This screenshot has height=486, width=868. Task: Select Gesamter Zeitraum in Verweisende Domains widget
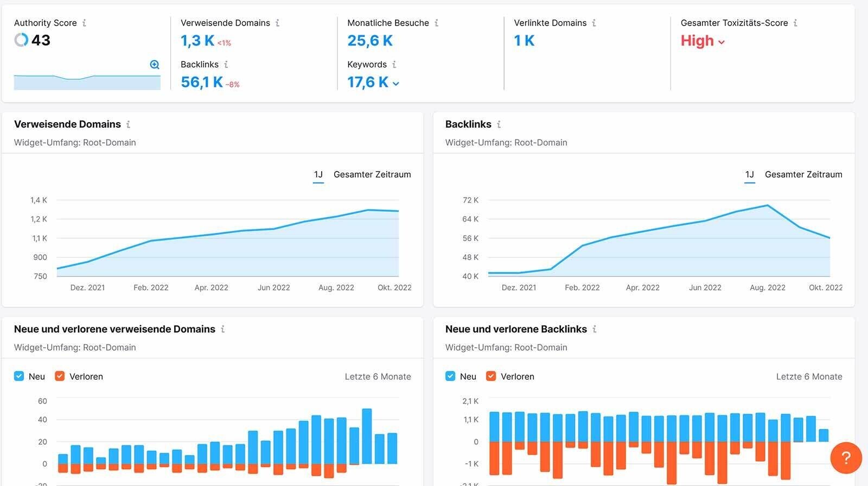[x=372, y=174]
